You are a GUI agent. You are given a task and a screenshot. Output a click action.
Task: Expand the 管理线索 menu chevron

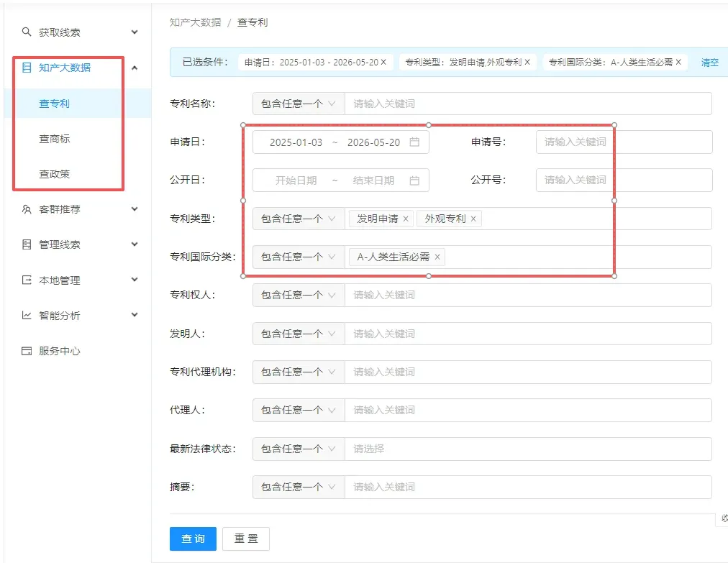(135, 244)
